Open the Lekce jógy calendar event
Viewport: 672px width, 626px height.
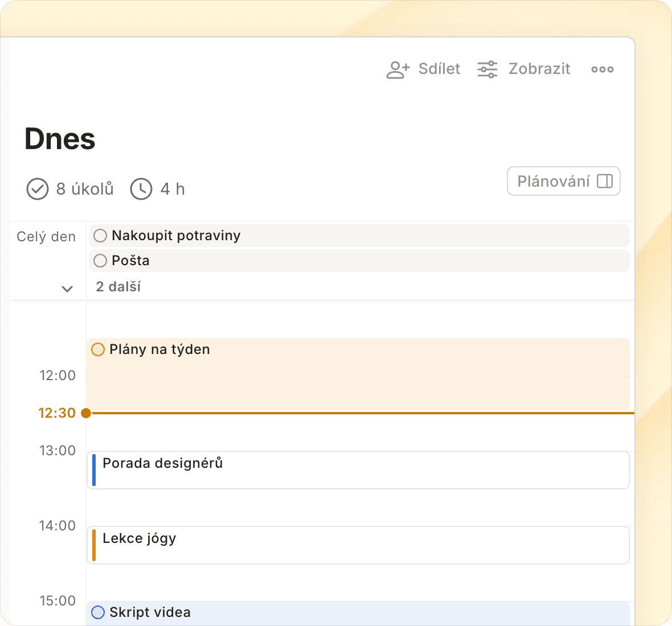[x=358, y=545]
